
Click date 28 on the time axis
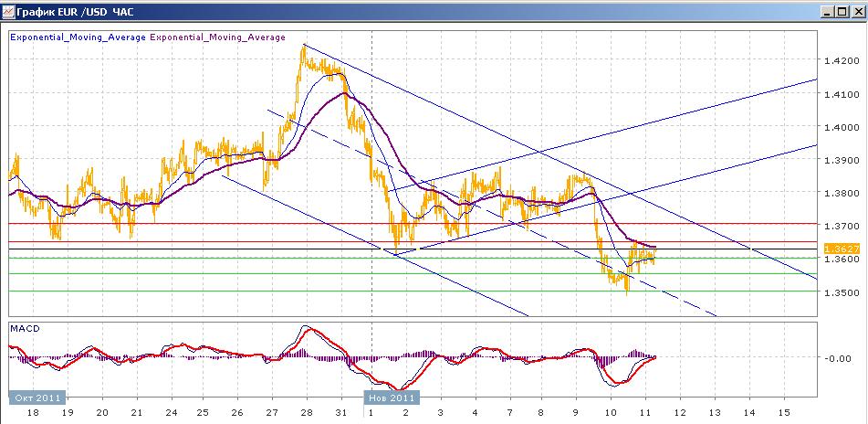306,413
